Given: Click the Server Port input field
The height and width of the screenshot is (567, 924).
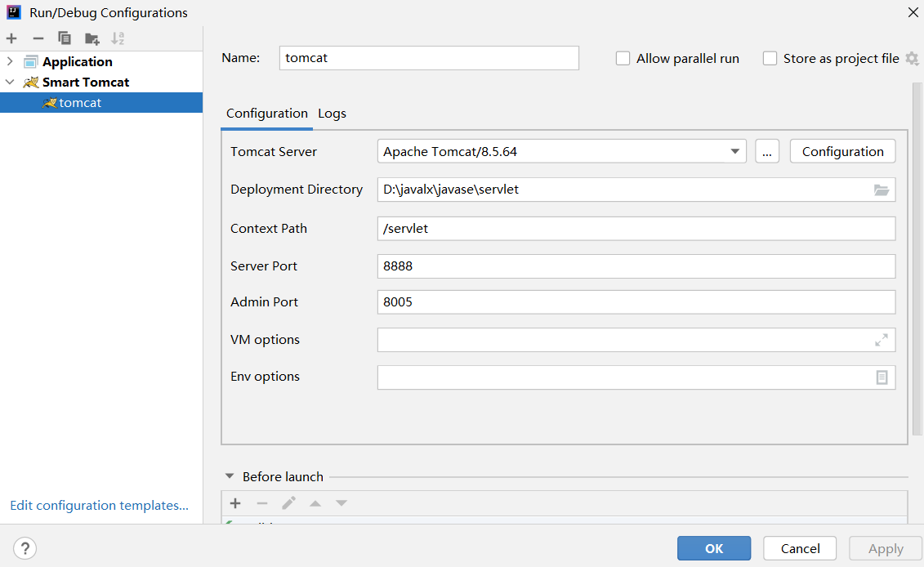Looking at the screenshot, I should click(636, 266).
